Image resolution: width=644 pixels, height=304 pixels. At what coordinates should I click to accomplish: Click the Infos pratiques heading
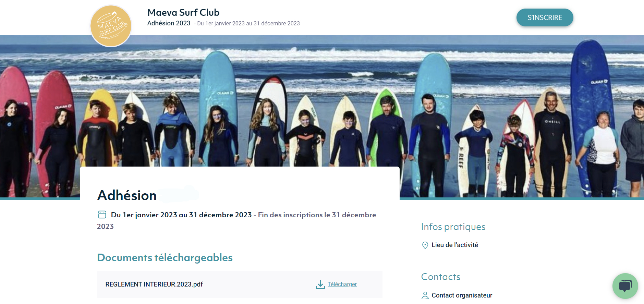pyautogui.click(x=453, y=227)
